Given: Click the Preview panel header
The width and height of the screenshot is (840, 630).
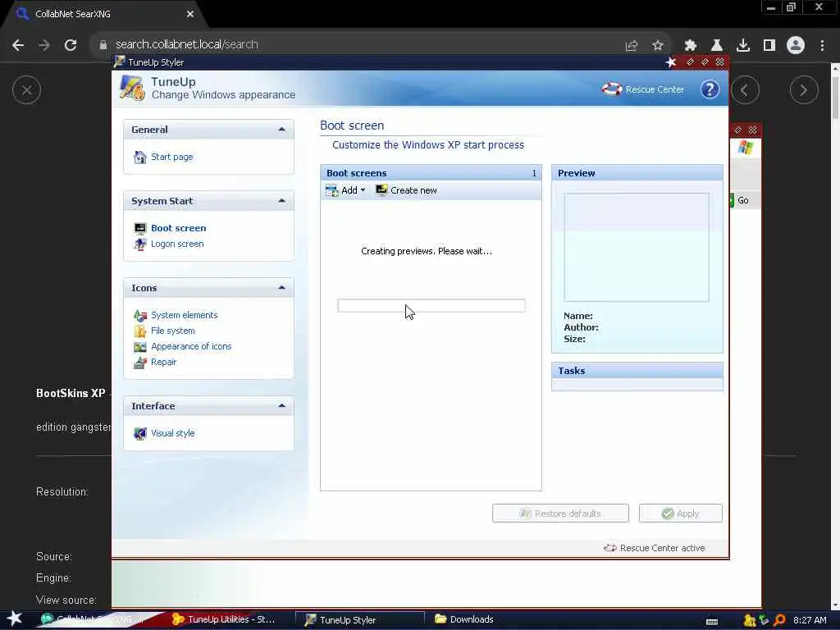Looking at the screenshot, I should 637,173.
